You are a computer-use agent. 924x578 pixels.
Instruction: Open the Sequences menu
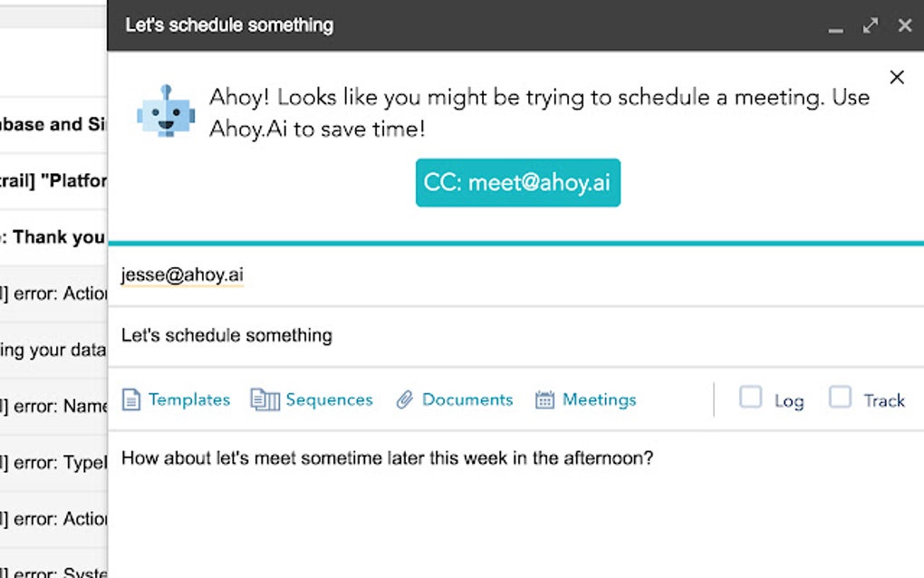329,400
